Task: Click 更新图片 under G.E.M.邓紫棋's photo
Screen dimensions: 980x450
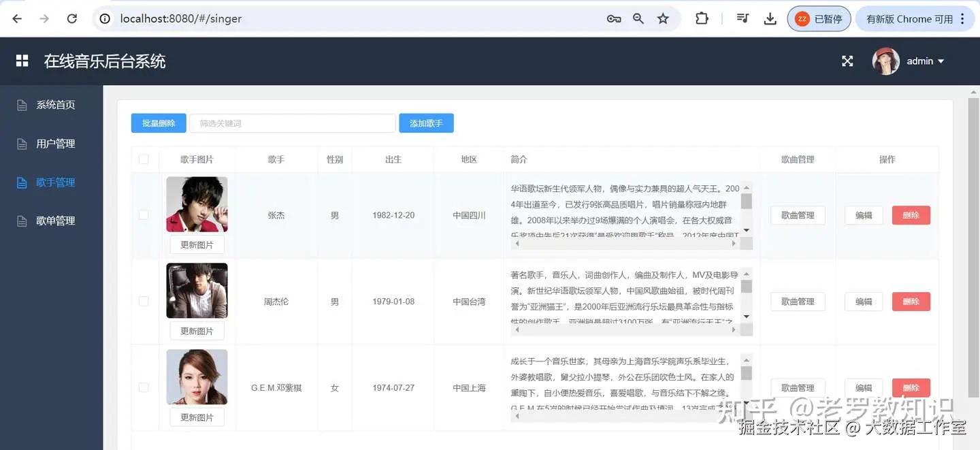Action: tap(197, 417)
